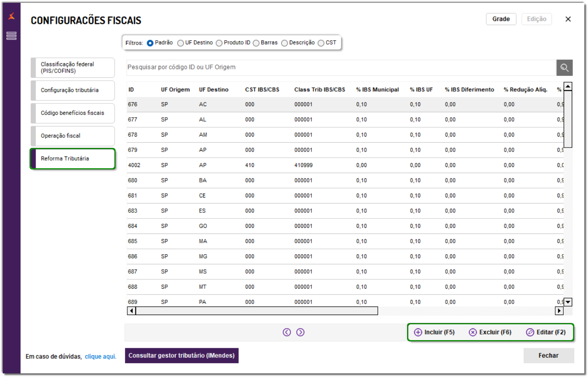The image size is (588, 377).
Task: Follow the 'clique aqui' help link
Action: click(x=101, y=357)
